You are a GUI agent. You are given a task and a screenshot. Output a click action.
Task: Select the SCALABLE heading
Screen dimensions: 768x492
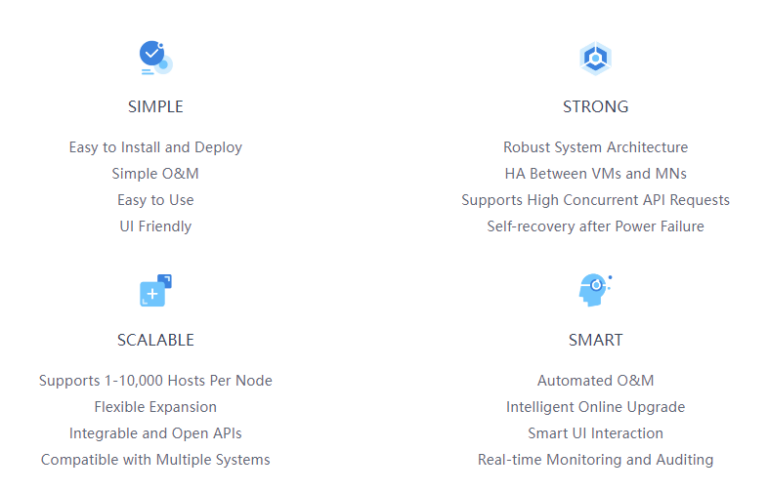tap(156, 340)
